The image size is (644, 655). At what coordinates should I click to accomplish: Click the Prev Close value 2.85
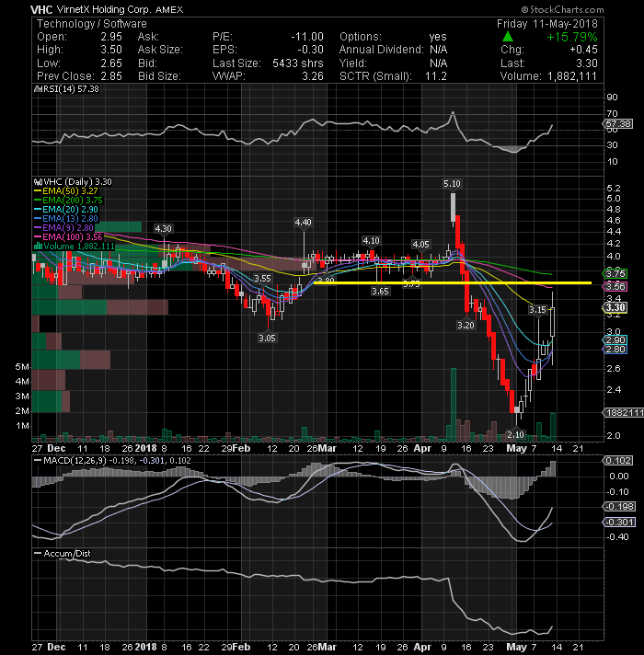[x=111, y=76]
